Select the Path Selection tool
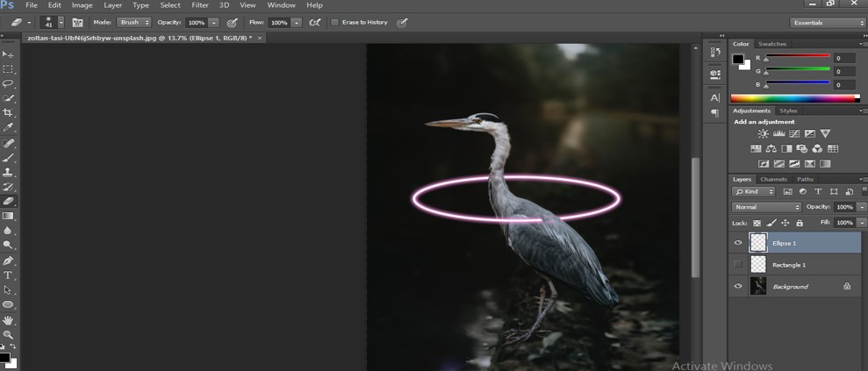This screenshot has height=371, width=868. pyautogui.click(x=8, y=289)
